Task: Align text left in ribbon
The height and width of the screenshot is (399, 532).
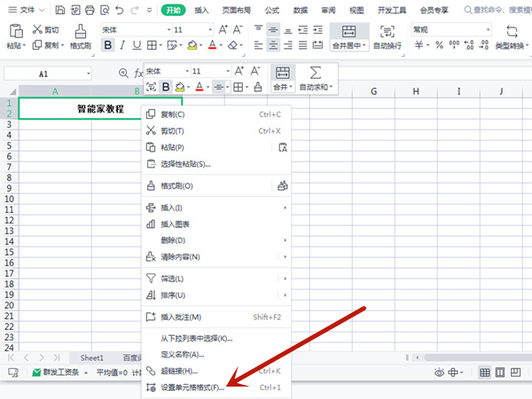Action: click(x=259, y=45)
